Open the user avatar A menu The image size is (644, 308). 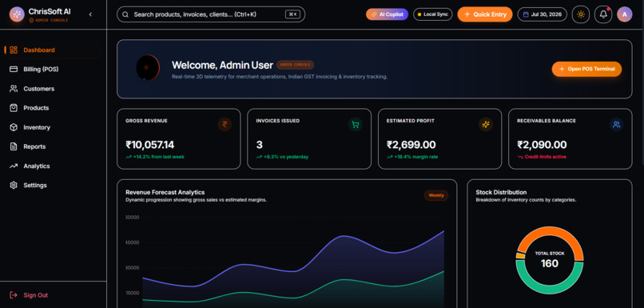pyautogui.click(x=624, y=14)
